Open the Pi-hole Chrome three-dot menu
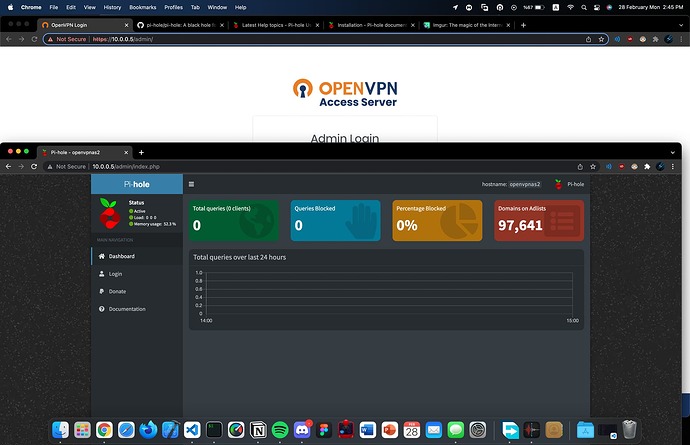690x445 pixels. (x=672, y=167)
